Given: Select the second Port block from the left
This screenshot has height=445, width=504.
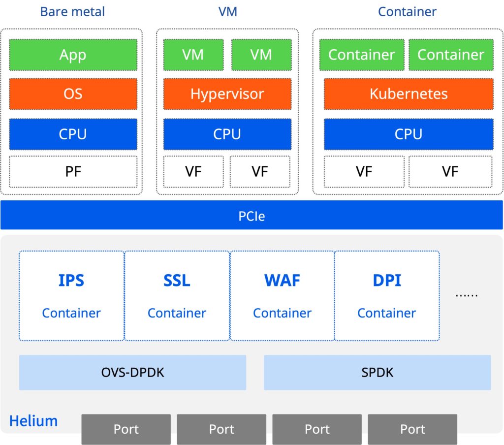Looking at the screenshot, I should pos(221,429).
